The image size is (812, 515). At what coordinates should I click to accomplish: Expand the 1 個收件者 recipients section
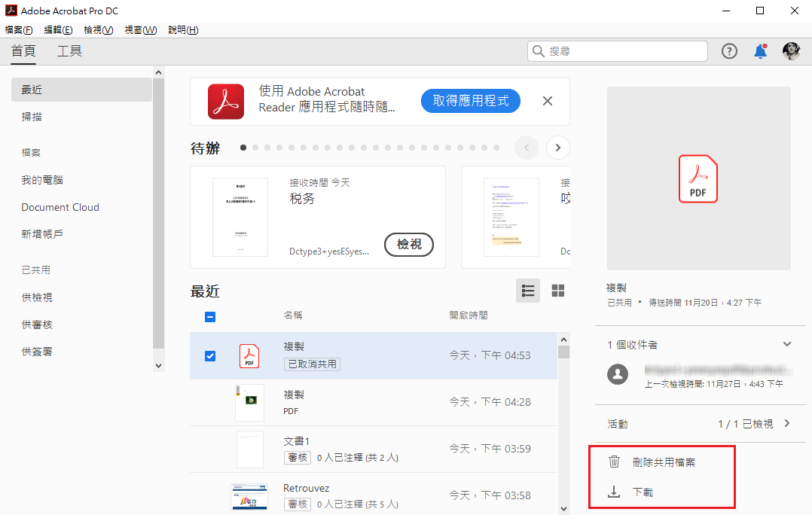click(x=787, y=344)
